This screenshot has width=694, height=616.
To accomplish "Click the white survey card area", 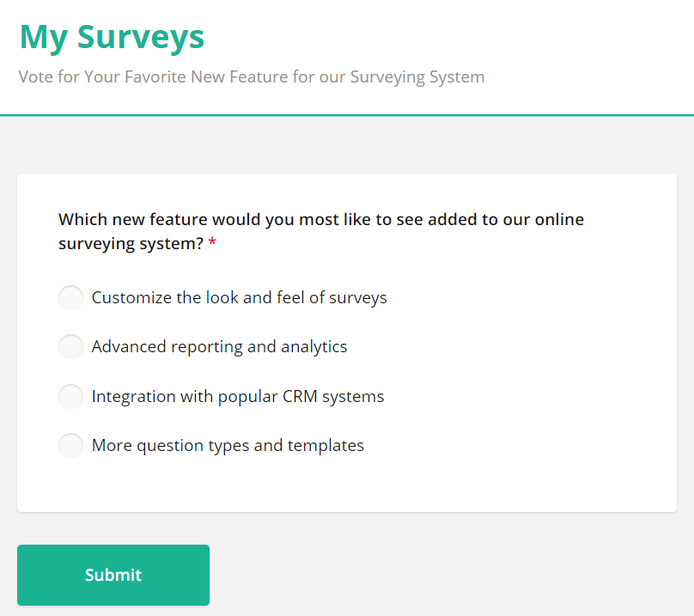I will click(515, 481).
